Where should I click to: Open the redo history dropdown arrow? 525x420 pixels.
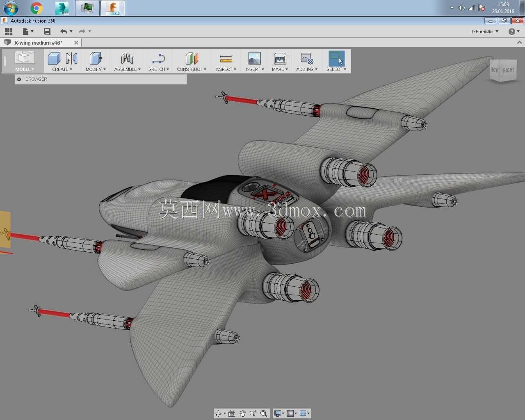tap(89, 31)
